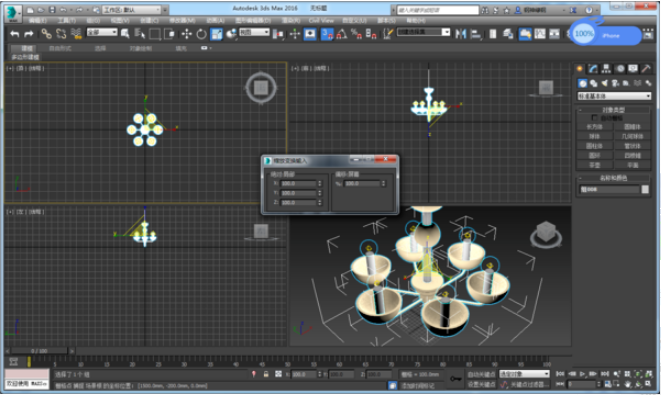Toggle the 3D Snaps button
Image resolution: width=661 pixels, height=395 pixels.
[327, 34]
